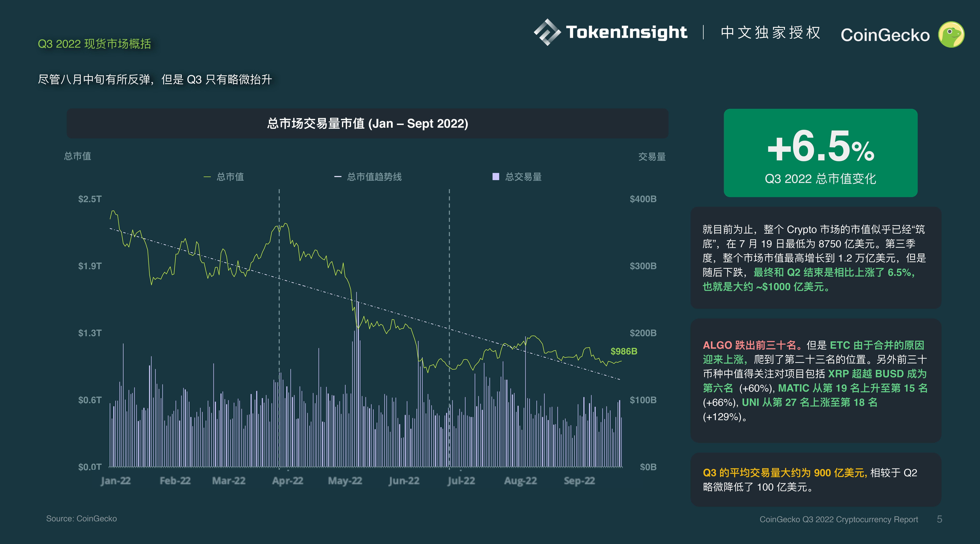This screenshot has width=980, height=544.
Task: Click the $0.0T left axis label
Action: (90, 467)
